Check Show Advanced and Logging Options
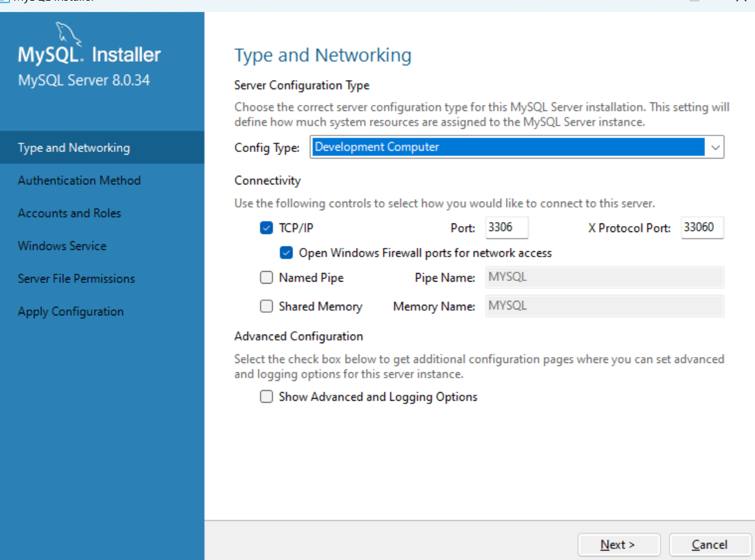Viewport: 755px width, 560px height. (x=266, y=397)
